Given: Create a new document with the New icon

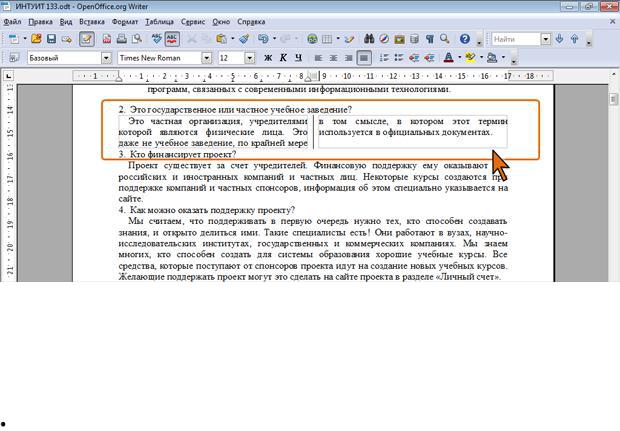Looking at the screenshot, I should 14,39.
